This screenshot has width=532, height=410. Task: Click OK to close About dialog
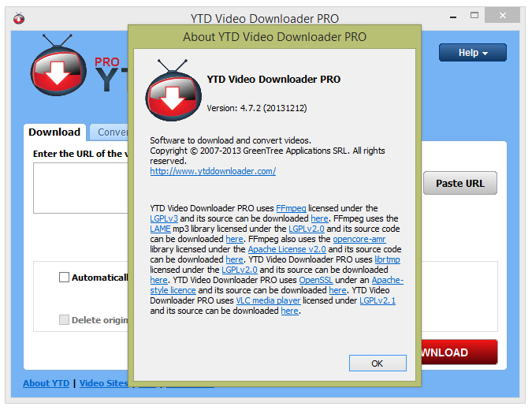pos(378,363)
